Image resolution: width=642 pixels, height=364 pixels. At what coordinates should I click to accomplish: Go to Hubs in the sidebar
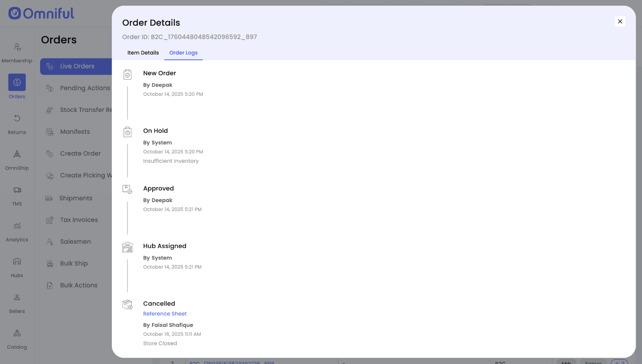tap(17, 262)
